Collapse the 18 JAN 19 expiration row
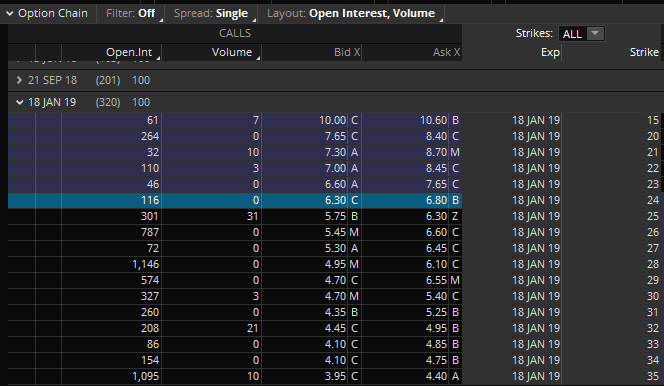The height and width of the screenshot is (386, 664). tap(19, 102)
